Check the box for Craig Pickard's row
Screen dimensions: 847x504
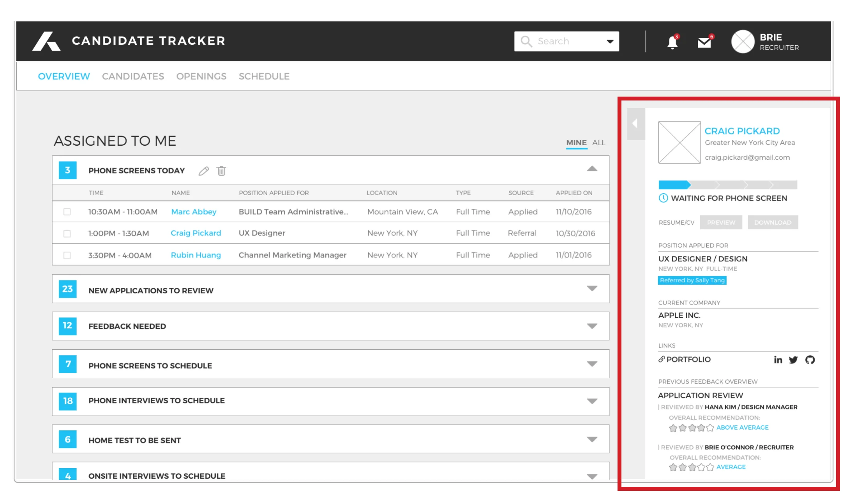67,234
